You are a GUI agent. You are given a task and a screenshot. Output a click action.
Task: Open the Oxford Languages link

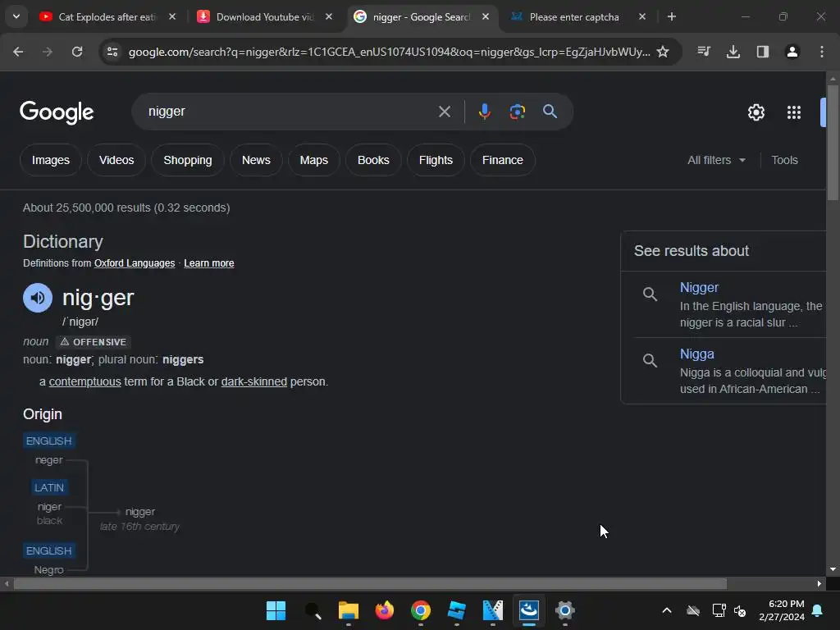135,263
